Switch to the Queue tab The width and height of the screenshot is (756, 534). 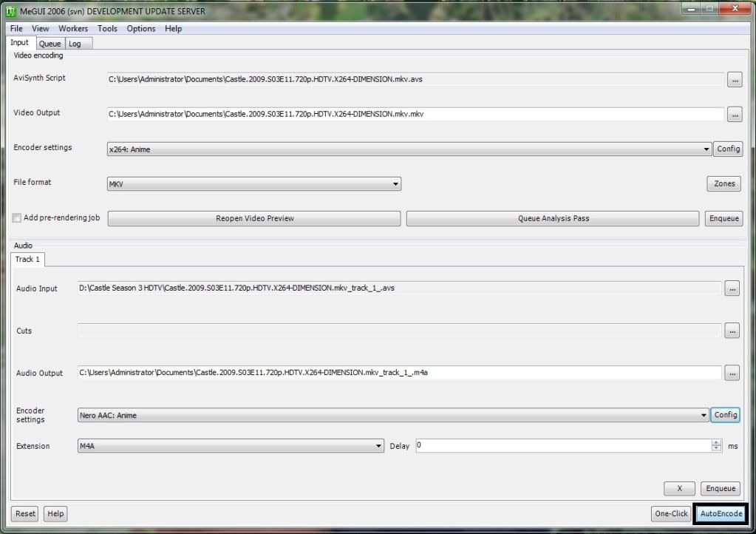50,44
